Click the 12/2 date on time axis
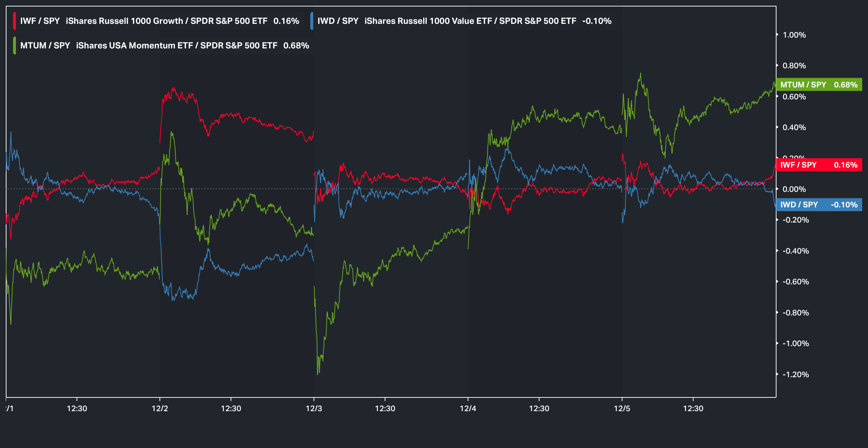The width and height of the screenshot is (868, 448). click(x=160, y=408)
